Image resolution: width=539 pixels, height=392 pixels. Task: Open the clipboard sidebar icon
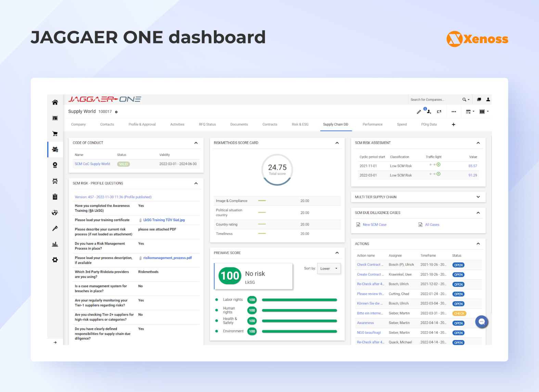pyautogui.click(x=55, y=197)
